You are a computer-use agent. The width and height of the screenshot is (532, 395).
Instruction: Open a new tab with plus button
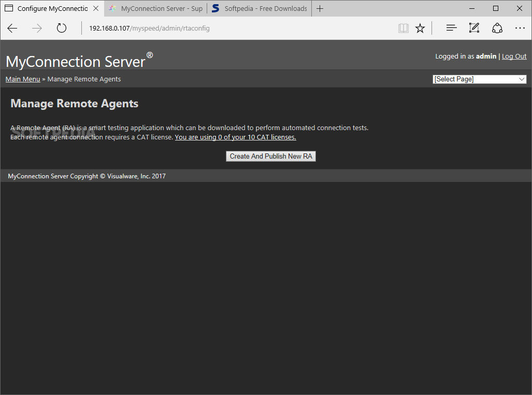point(320,8)
